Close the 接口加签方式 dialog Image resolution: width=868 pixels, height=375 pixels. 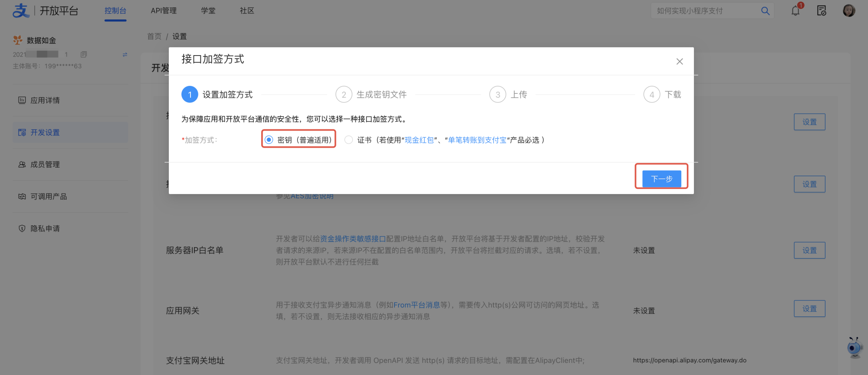680,62
